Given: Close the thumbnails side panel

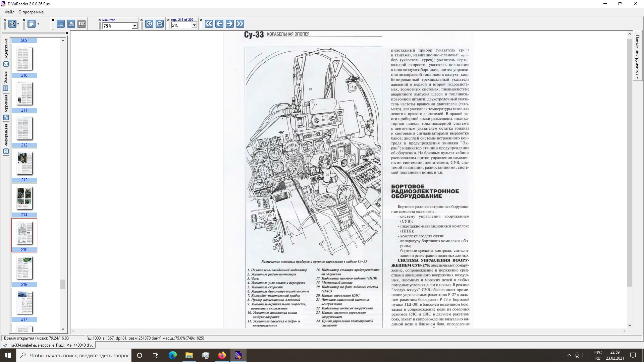Looking at the screenshot, I should pos(67,33).
